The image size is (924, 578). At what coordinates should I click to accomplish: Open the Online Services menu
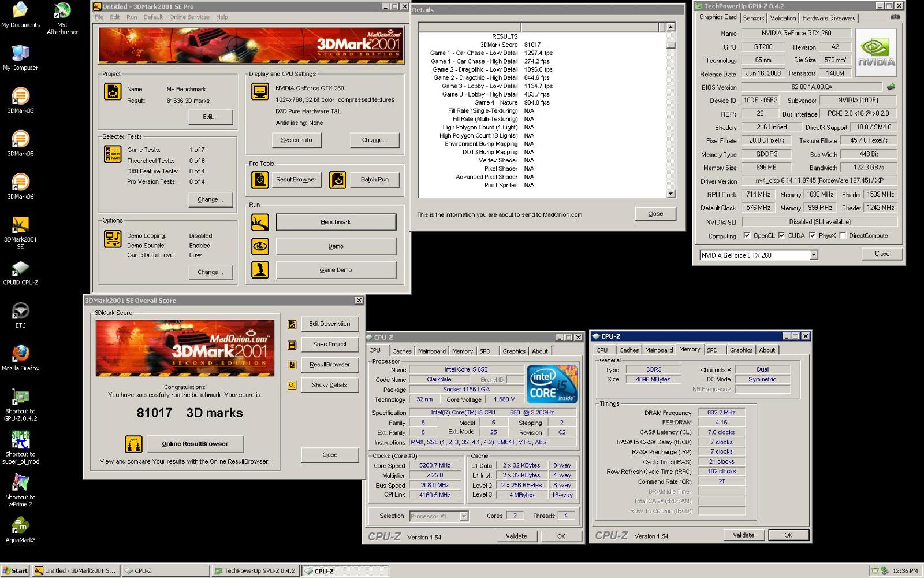tap(189, 17)
